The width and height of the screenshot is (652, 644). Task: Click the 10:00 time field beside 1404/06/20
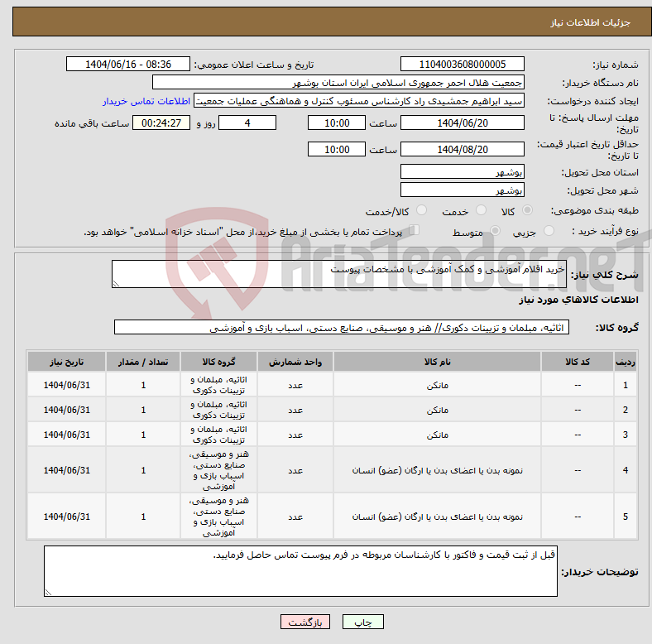click(337, 123)
